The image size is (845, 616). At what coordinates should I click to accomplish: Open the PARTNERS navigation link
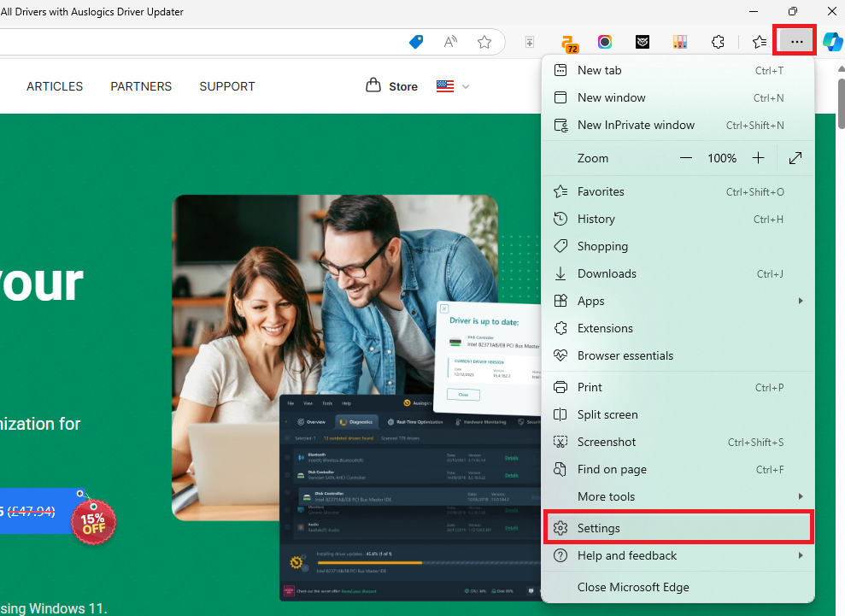coord(141,86)
